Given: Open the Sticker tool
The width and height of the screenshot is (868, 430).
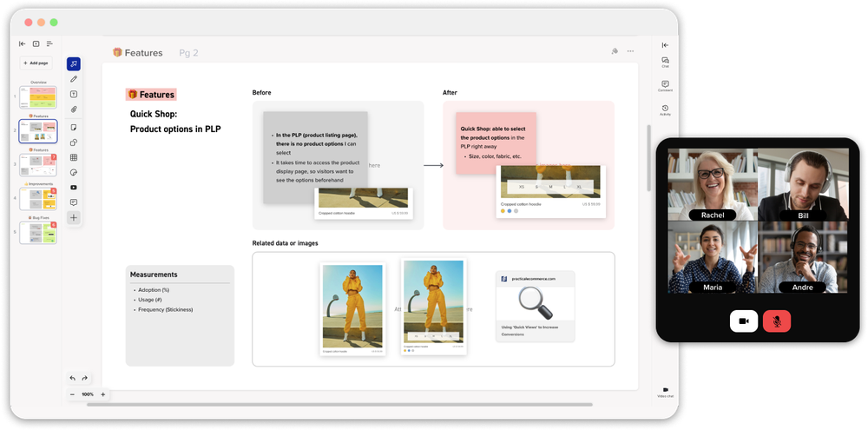Looking at the screenshot, I should coord(74,172).
